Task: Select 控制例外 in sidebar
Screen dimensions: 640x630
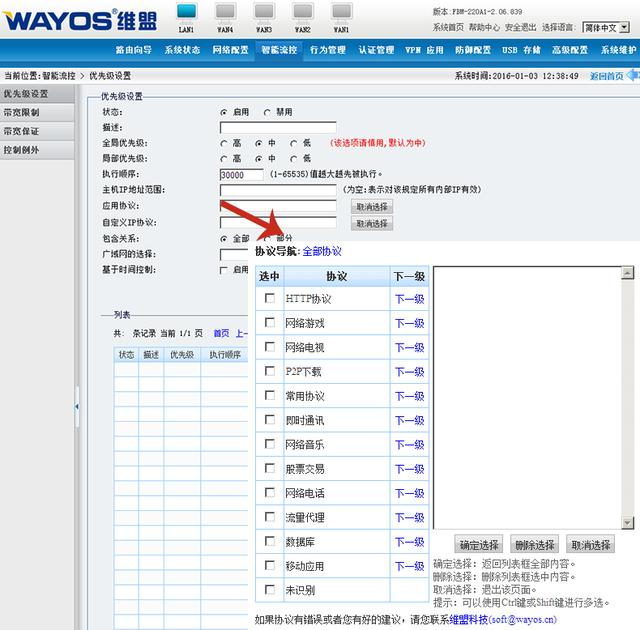Action: coord(37,150)
